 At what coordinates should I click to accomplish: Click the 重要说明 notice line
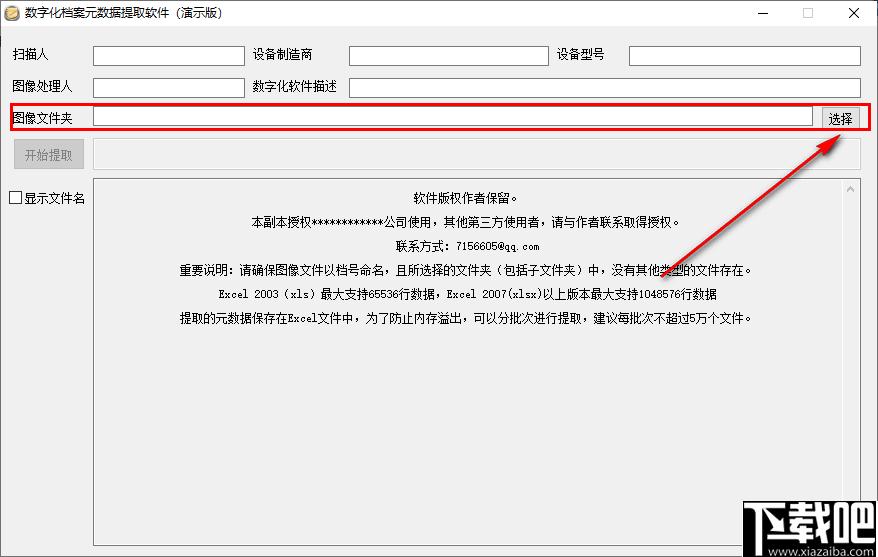(x=465, y=270)
